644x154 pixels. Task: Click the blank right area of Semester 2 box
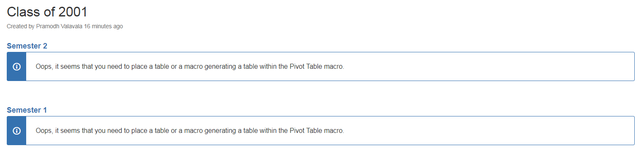pos(490,67)
